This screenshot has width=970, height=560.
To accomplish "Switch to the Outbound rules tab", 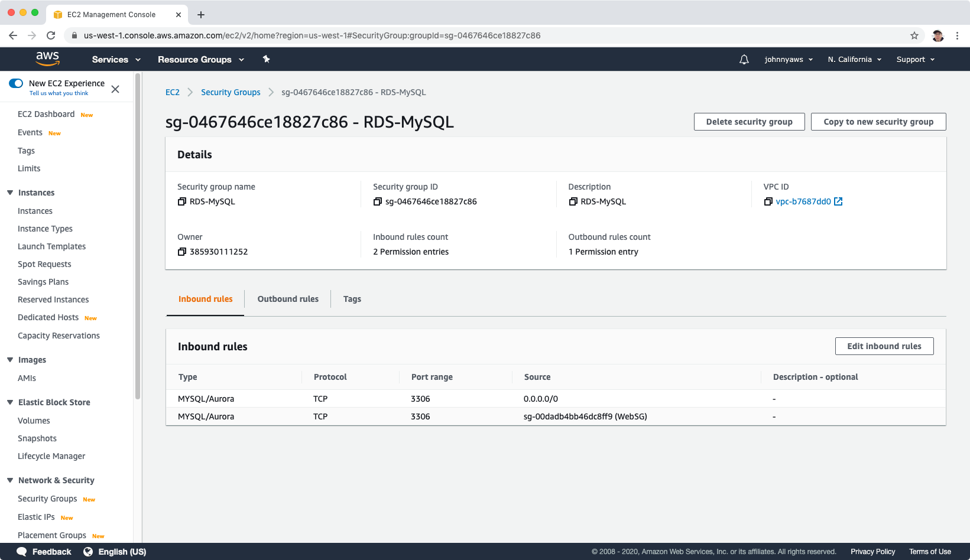I will pyautogui.click(x=288, y=299).
